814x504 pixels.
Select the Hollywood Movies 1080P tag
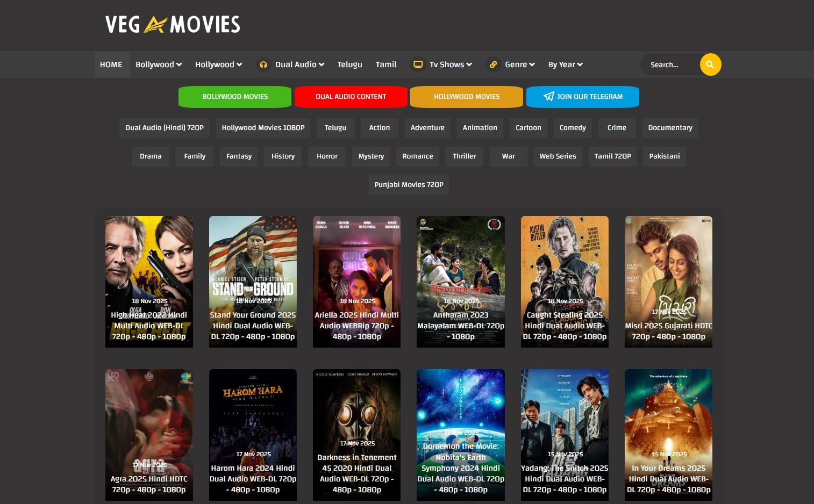point(263,128)
